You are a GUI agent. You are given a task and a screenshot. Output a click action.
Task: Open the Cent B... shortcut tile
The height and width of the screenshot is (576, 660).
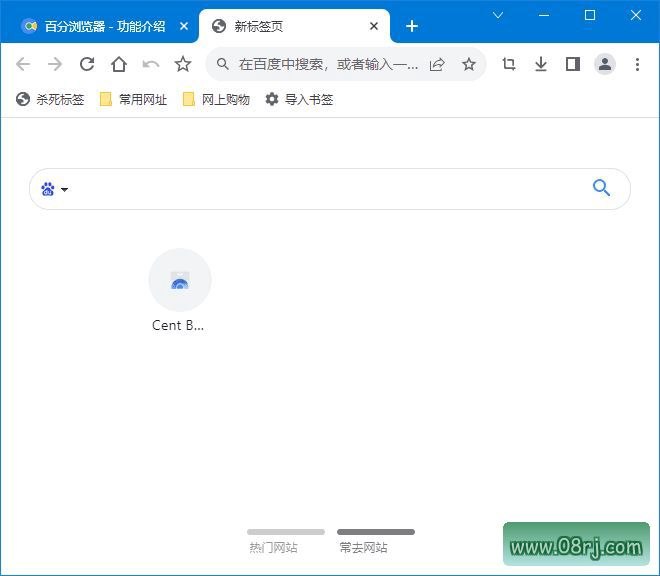pyautogui.click(x=179, y=291)
